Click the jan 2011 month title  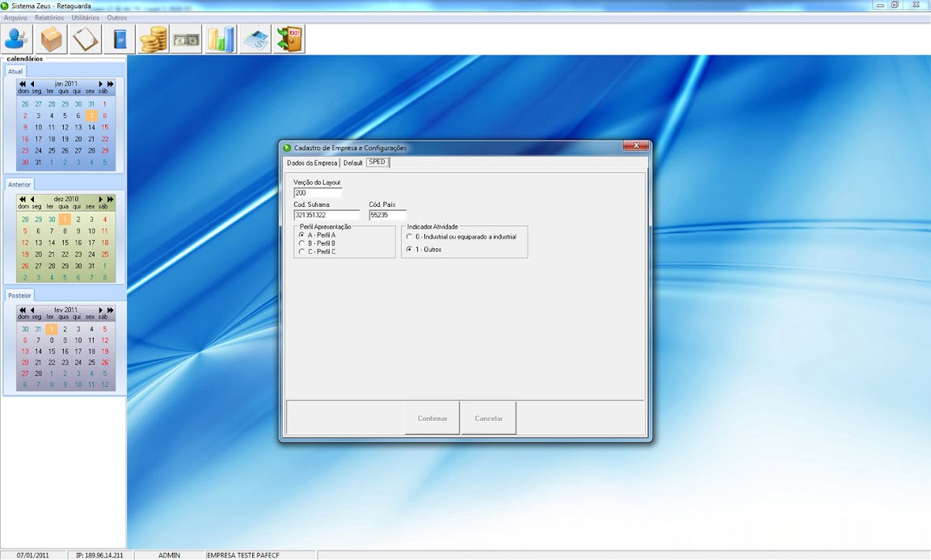(x=66, y=84)
